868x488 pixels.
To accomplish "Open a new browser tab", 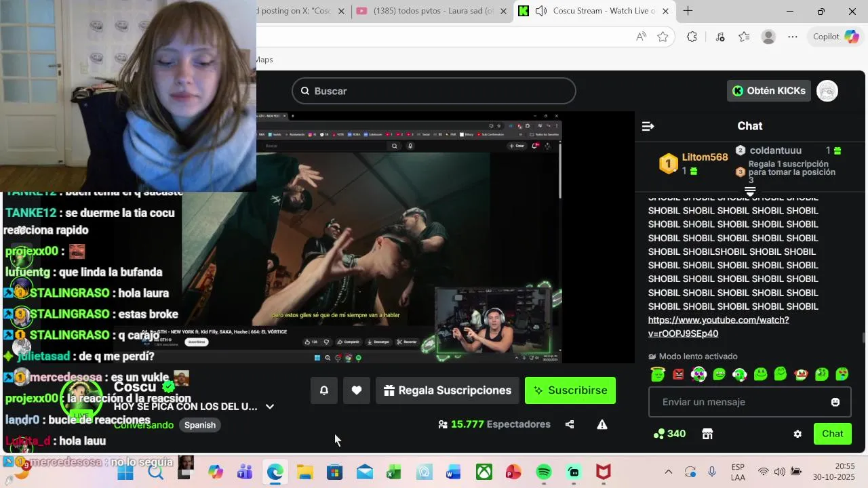I will pos(688,11).
